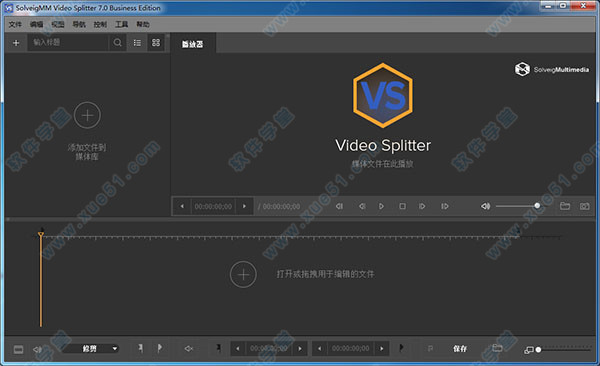Add a marker on the timeline
The image size is (600, 366).
coord(140,348)
